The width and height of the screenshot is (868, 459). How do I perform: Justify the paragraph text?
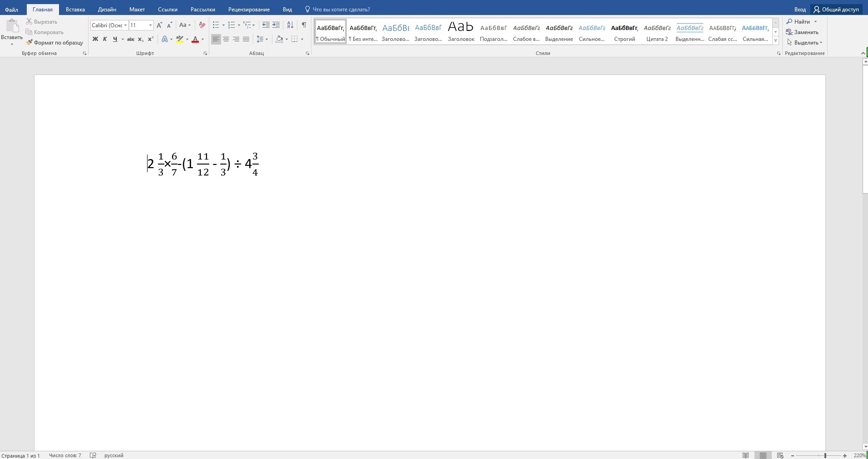coord(246,39)
